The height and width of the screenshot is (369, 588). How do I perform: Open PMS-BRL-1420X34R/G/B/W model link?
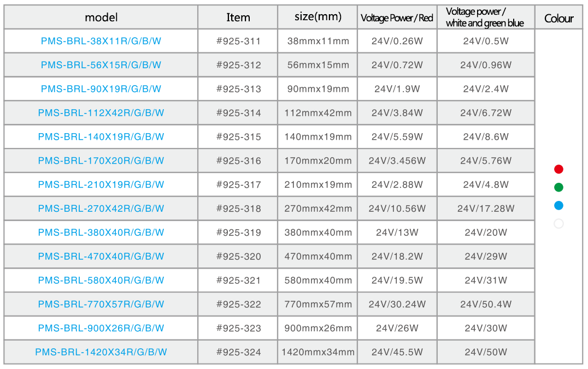pos(101,352)
